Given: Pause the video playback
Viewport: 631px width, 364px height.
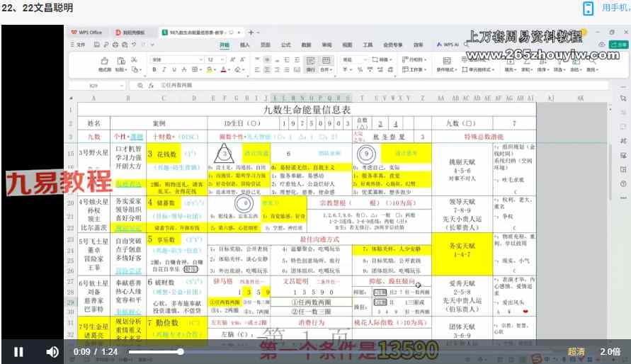Looking at the screenshot, I should tap(19, 351).
